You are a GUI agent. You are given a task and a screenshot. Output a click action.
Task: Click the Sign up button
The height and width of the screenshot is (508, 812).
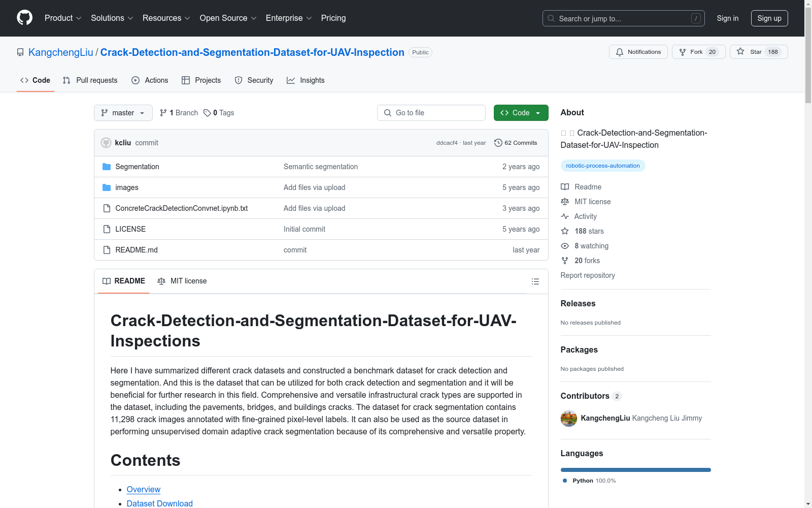(769, 18)
